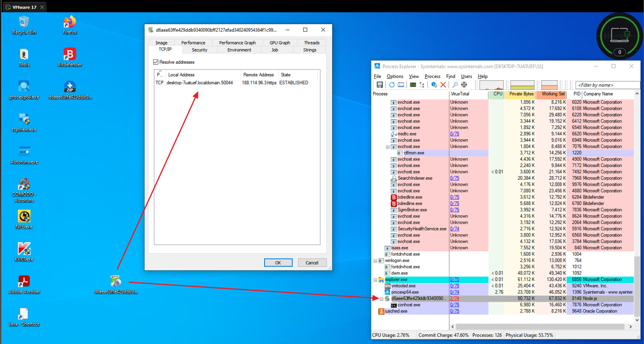This screenshot has height=344, width=644.
Task: Select the Autoruns.exe desktop icon
Action: pyautogui.click(x=24, y=155)
